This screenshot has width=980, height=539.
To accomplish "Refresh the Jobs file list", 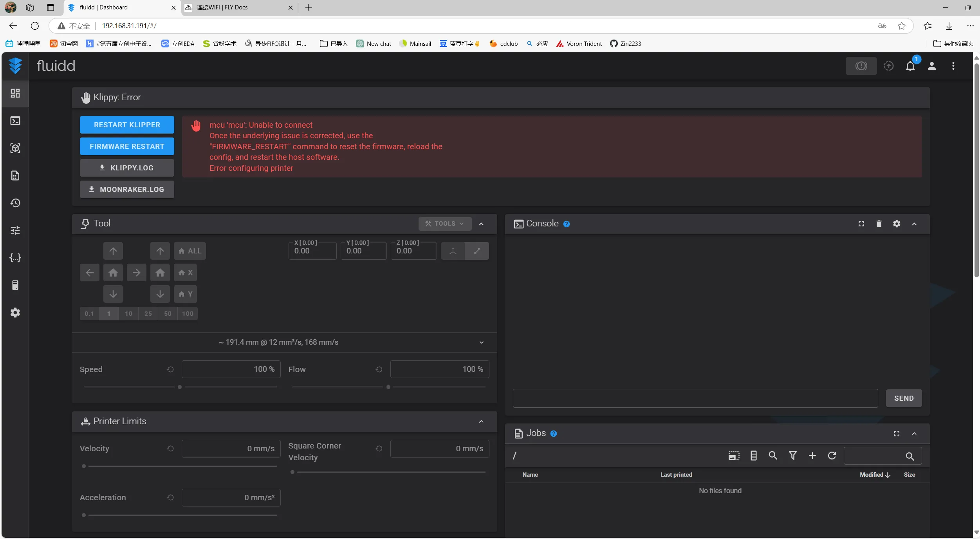I will coord(832,456).
